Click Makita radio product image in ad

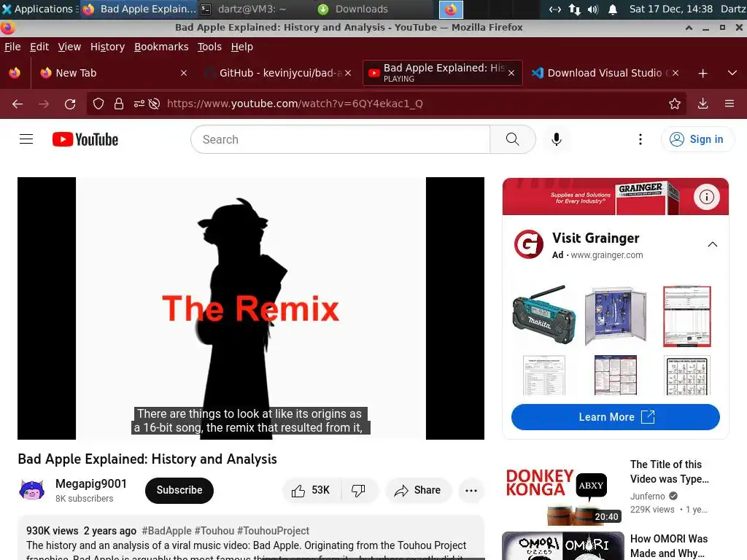(x=543, y=315)
